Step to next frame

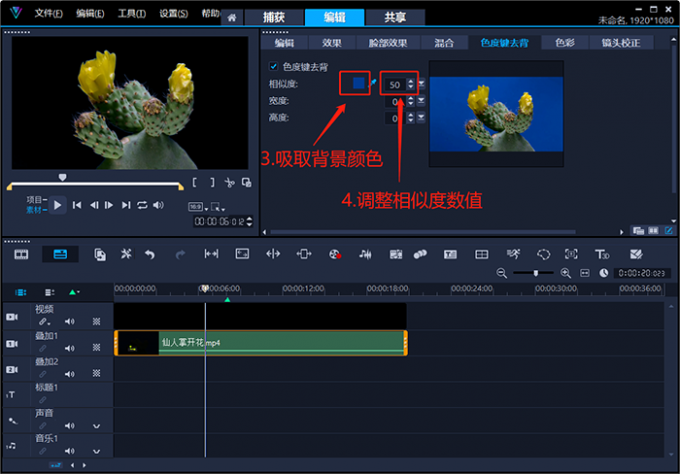click(x=109, y=205)
